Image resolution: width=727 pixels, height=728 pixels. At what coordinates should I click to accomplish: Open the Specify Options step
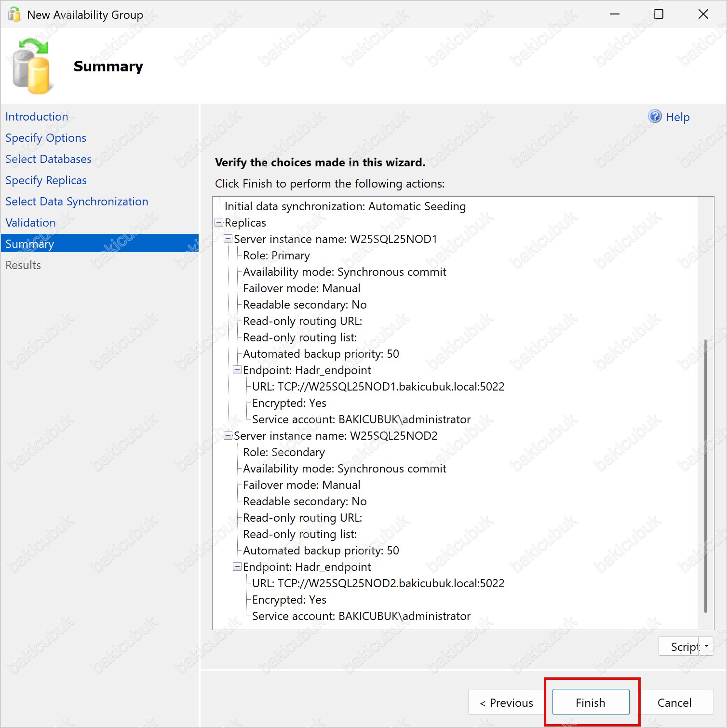click(x=46, y=138)
